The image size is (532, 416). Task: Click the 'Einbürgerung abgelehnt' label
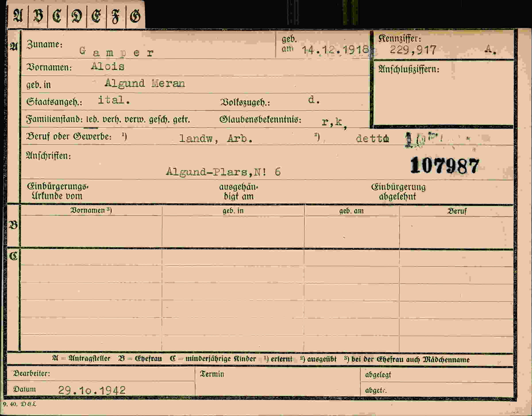coord(398,192)
